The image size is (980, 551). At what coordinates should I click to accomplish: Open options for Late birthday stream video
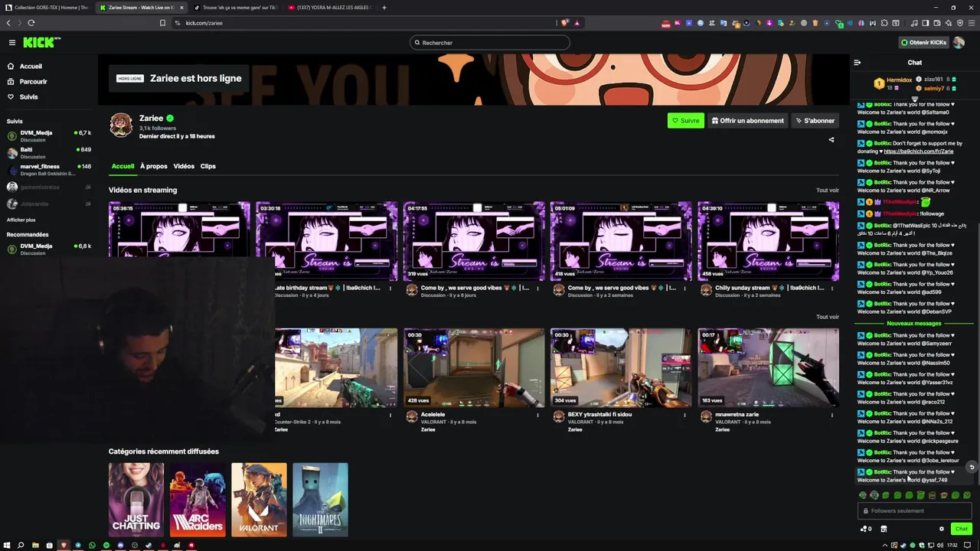[390, 289]
